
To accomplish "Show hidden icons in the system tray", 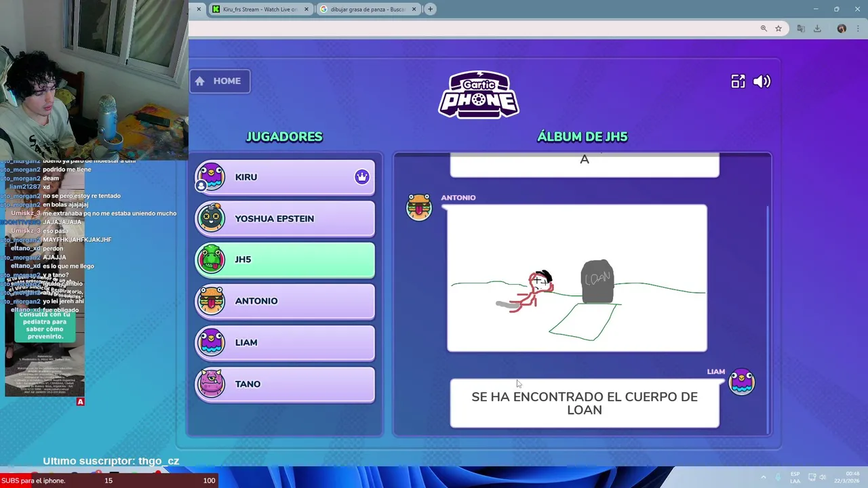I will point(764,477).
